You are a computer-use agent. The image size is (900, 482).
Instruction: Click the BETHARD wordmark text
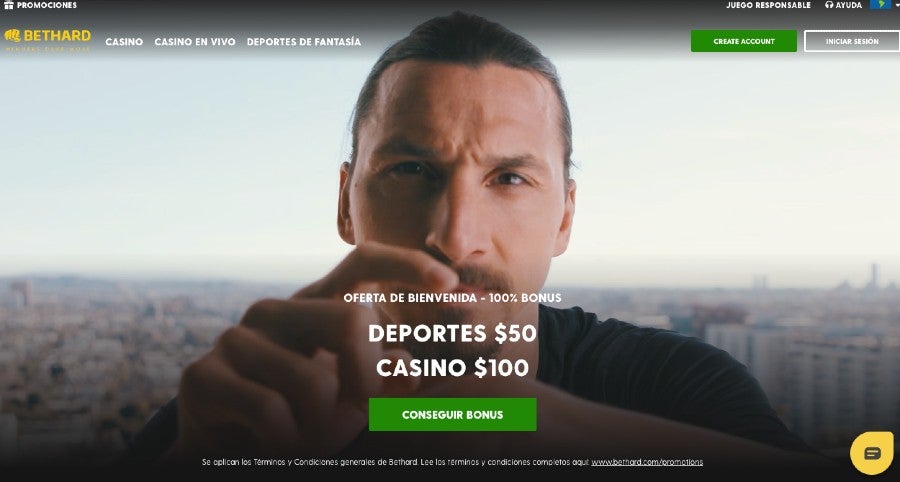pos(57,36)
